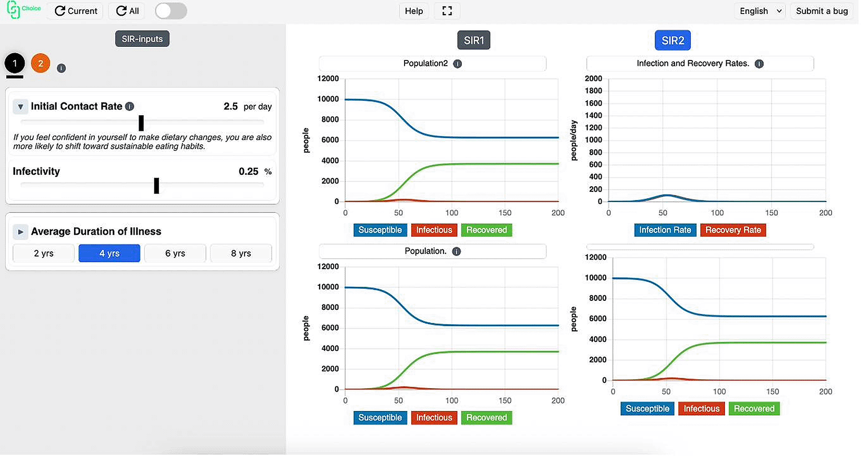The height and width of the screenshot is (461, 868).
Task: Expand the Average Duration of Illness section
Action: click(x=20, y=232)
